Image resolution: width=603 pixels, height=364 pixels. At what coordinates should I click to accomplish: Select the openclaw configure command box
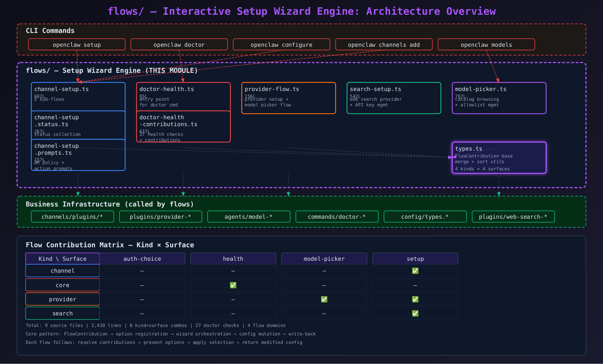(281, 45)
